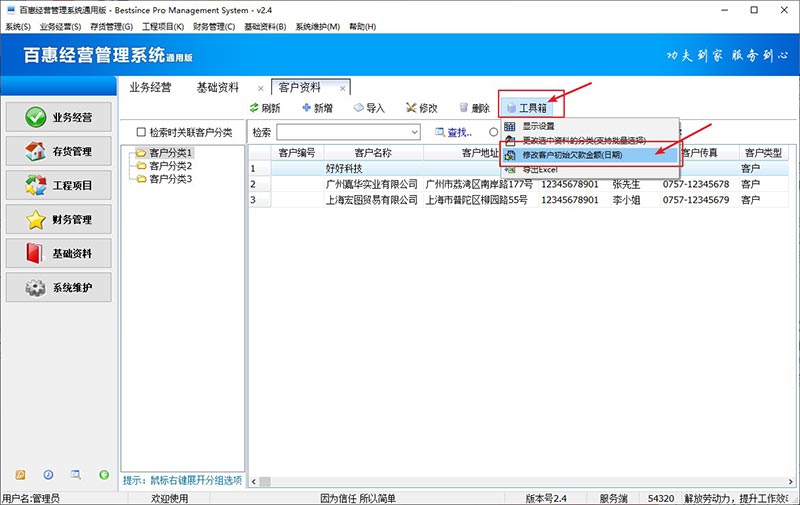The width and height of the screenshot is (800, 505).
Task: Sort by the 客户编号 column header
Action: [297, 153]
